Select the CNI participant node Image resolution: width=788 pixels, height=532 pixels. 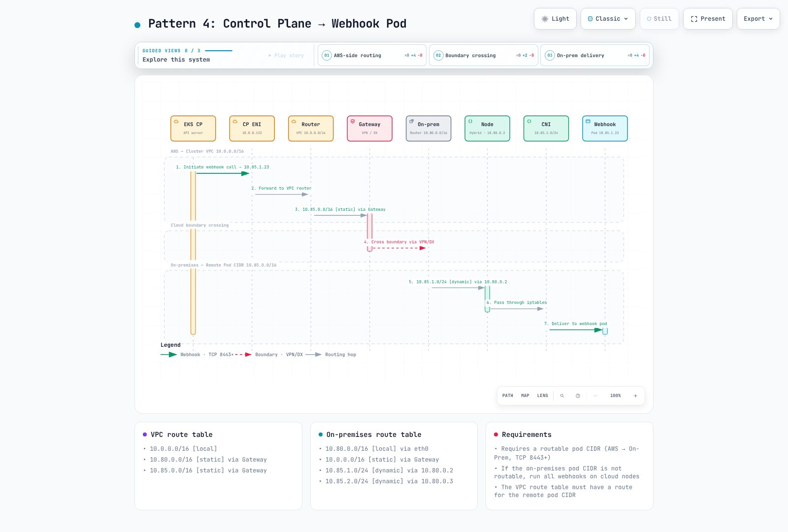546,129
